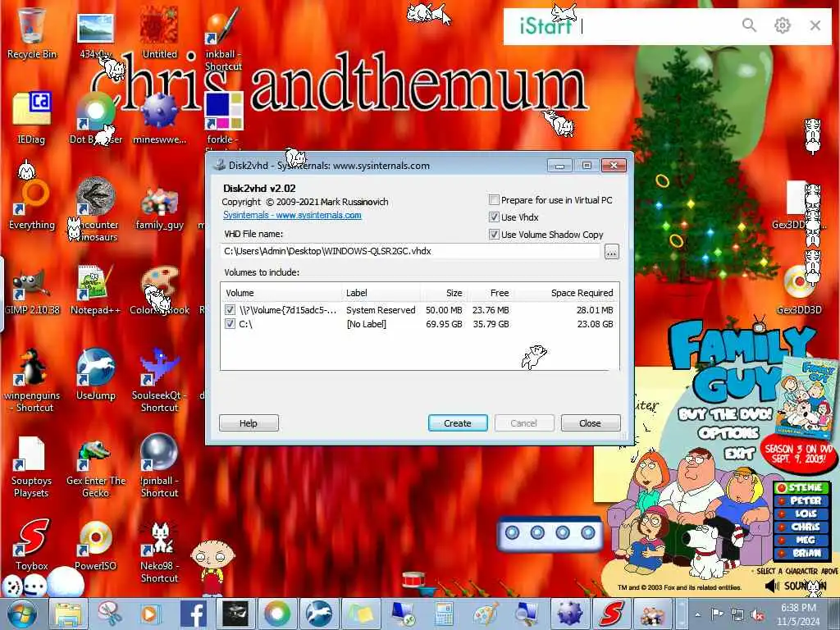Sort volumes by the Label column header
Viewport: 840px width, 630px height.
point(381,293)
